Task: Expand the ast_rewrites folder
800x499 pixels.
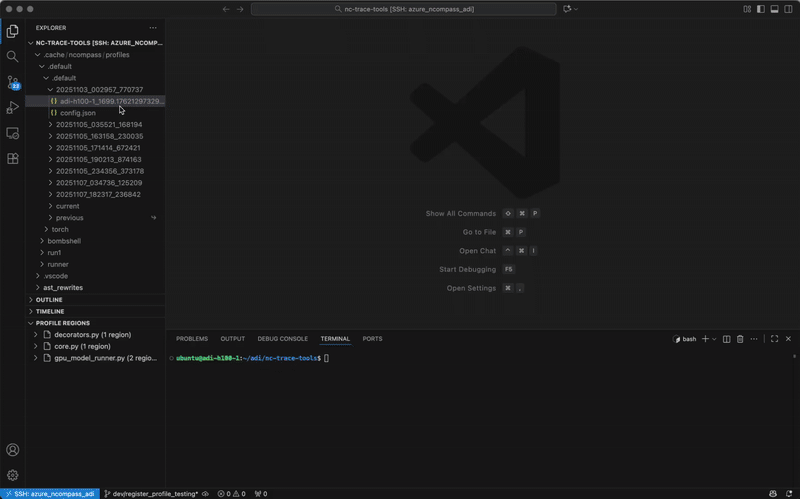Action: pyautogui.click(x=95, y=288)
